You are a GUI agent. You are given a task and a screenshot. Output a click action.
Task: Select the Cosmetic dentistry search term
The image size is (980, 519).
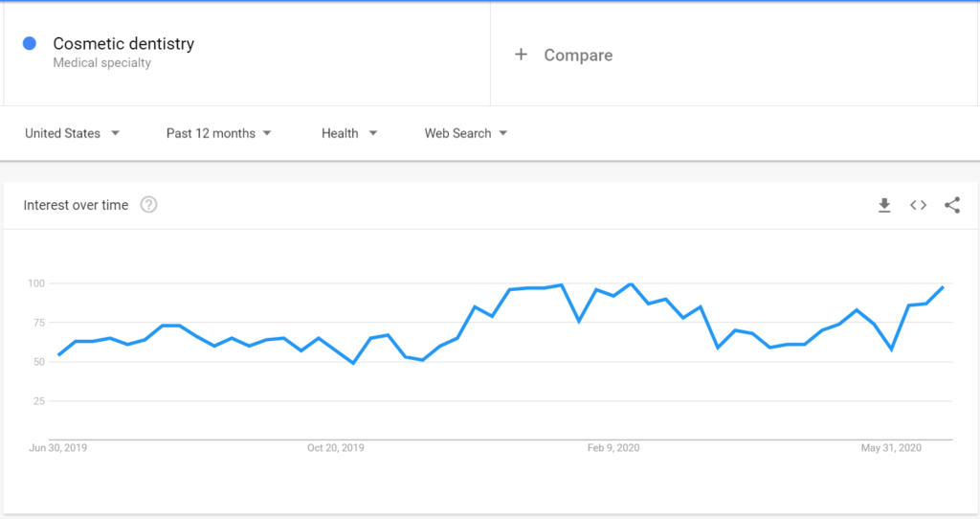click(x=123, y=43)
